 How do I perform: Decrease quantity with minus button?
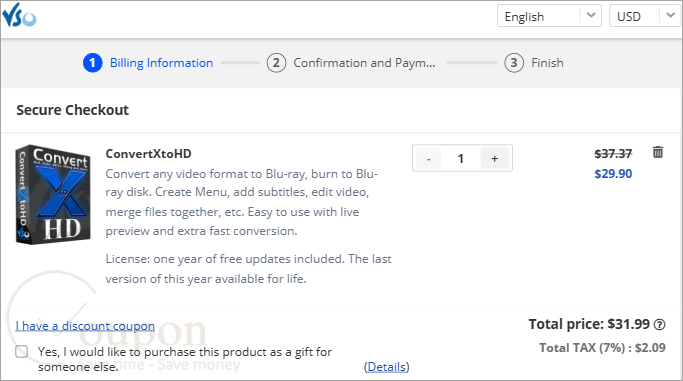[429, 158]
